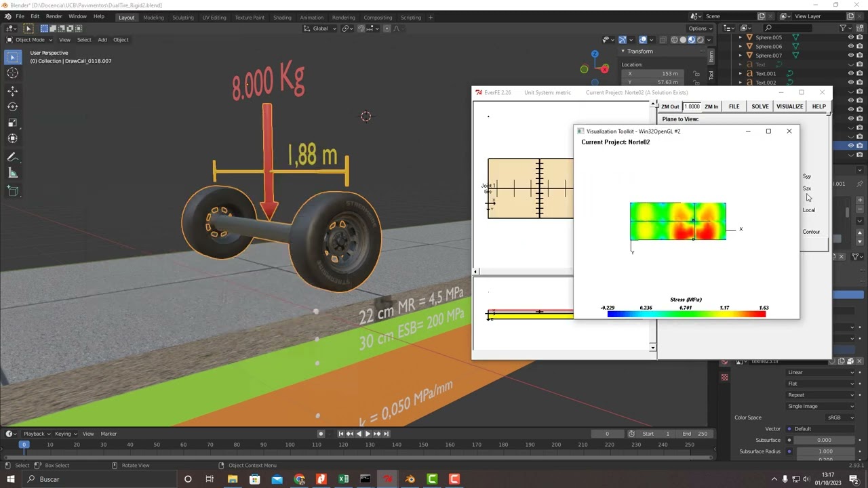868x488 pixels.
Task: Expand Sphere.005 in the outliner tree
Action: tap(741, 37)
